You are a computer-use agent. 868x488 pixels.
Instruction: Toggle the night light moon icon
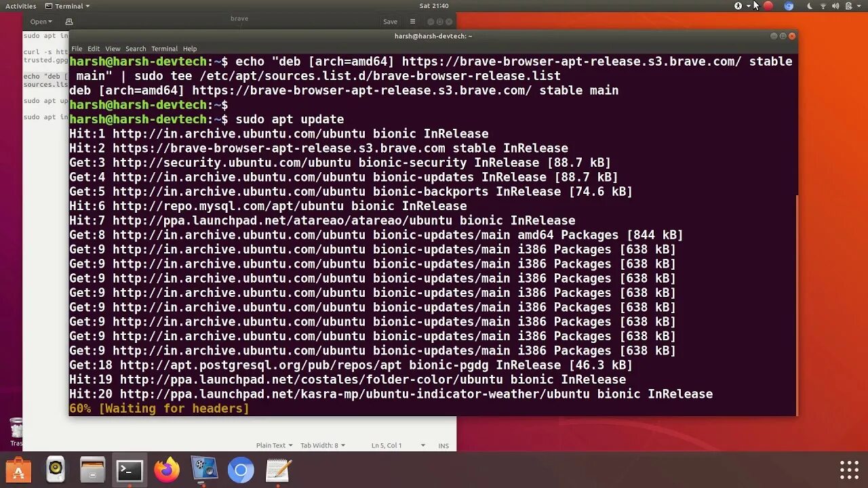809,6
